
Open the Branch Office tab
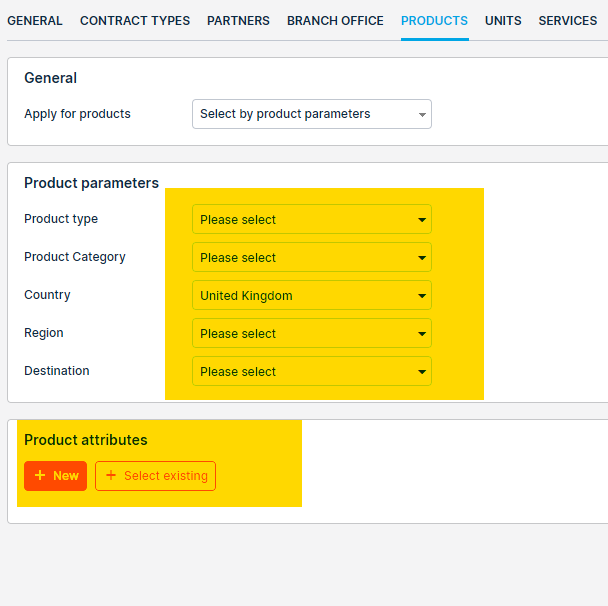click(335, 21)
